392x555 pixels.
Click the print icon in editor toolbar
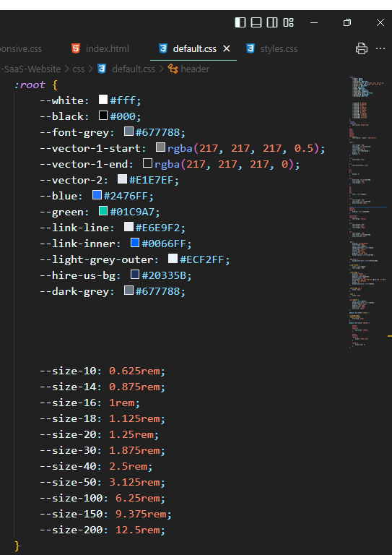click(361, 48)
